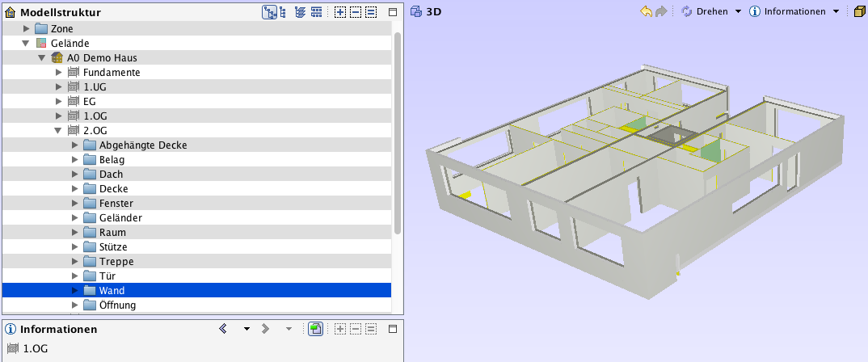Expand the 1.UG storey
The width and height of the screenshot is (868, 362).
(59, 87)
